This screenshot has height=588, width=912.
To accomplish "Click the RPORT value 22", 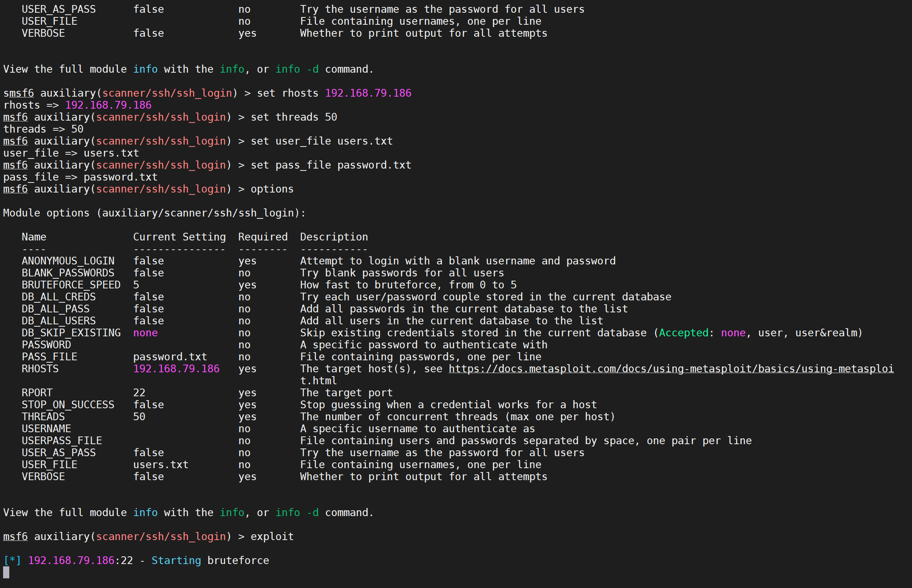I will pos(139,393).
